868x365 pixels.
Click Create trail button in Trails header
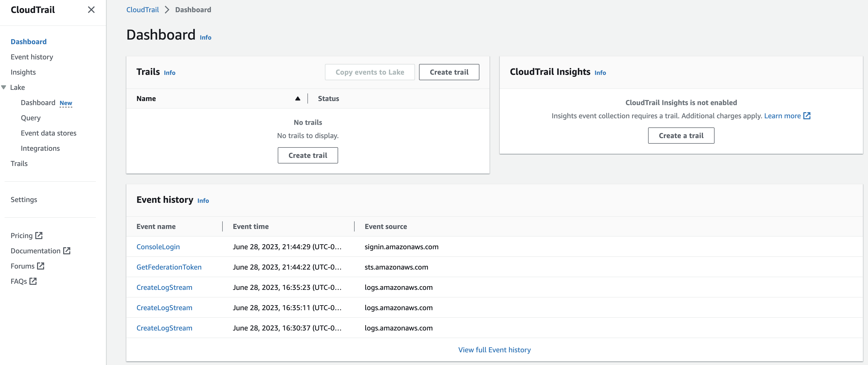coord(449,72)
